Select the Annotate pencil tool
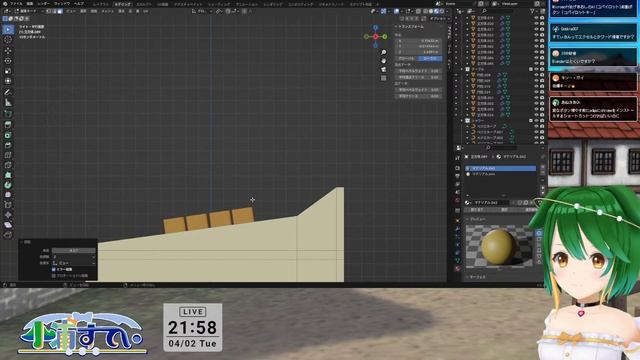Viewport: 640px width, 360px height. coord(8,92)
